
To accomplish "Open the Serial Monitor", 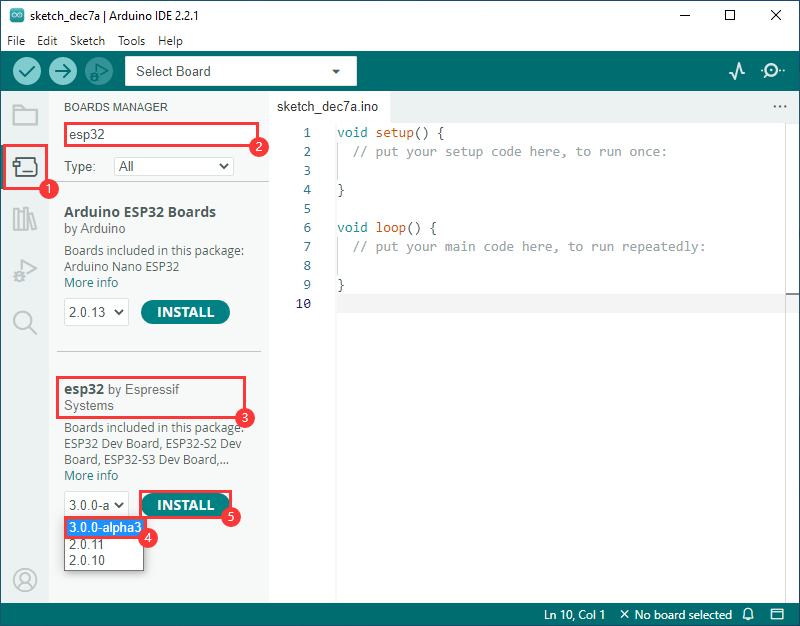I will (x=772, y=70).
